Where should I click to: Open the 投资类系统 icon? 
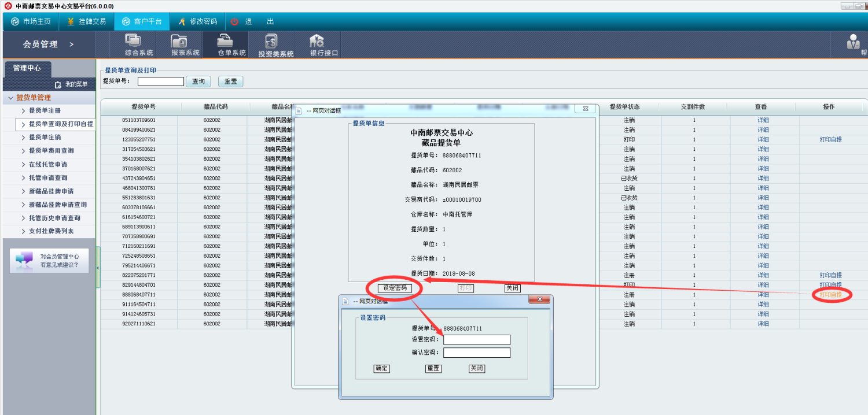[x=271, y=41]
